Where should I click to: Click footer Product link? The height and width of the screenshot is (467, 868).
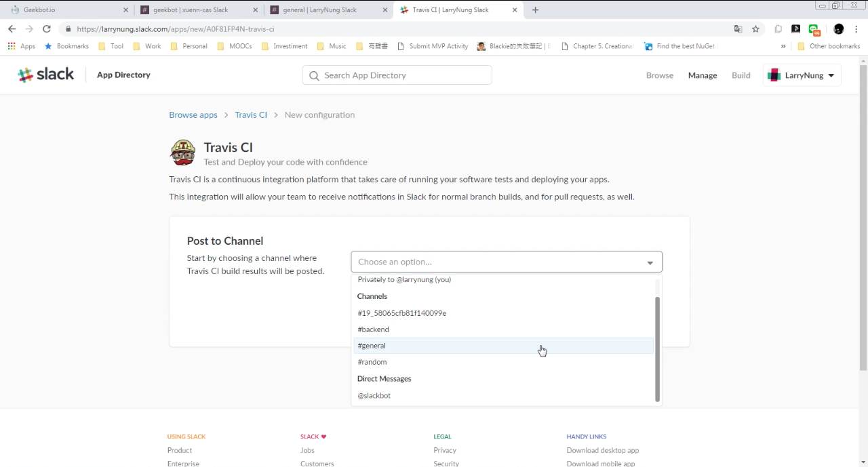pyautogui.click(x=180, y=450)
